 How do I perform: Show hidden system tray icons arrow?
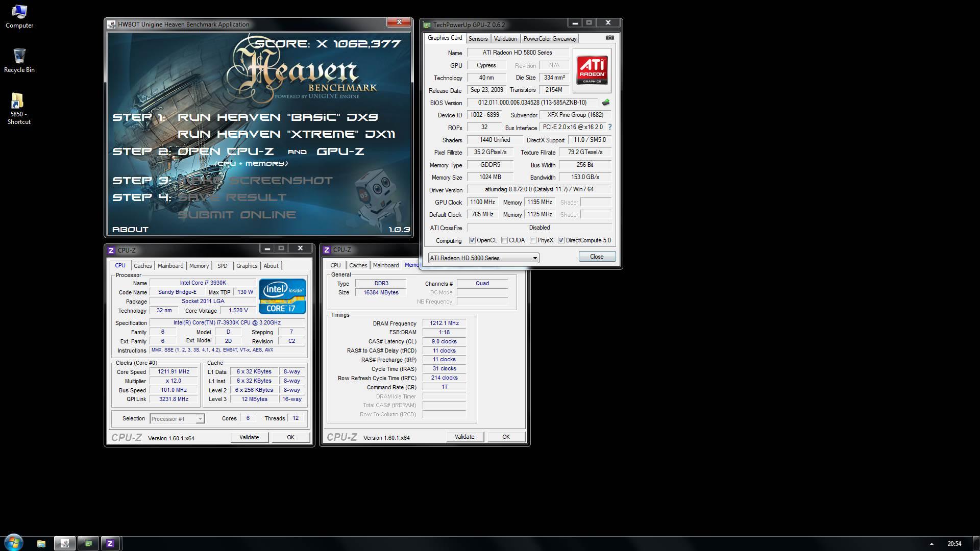[x=932, y=544]
